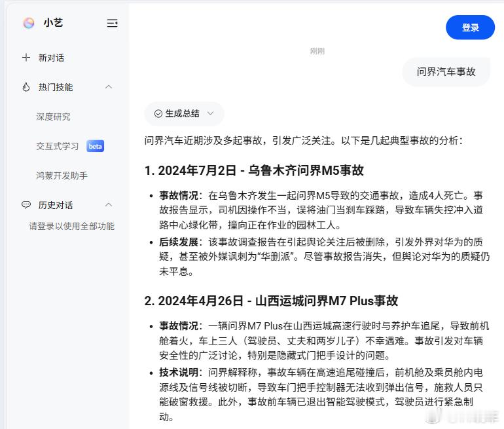Click heading 2. 2024年4月26日 山西运城问界M7 Plus事故

point(271,301)
